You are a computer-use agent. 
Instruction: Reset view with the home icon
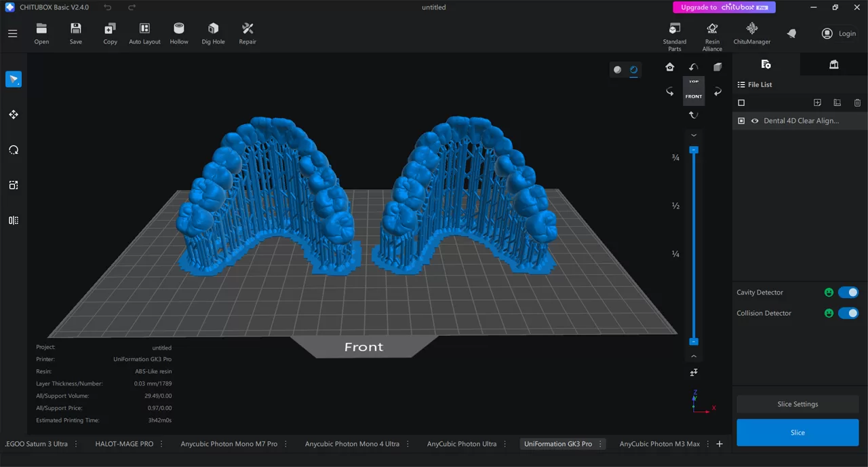click(x=669, y=67)
